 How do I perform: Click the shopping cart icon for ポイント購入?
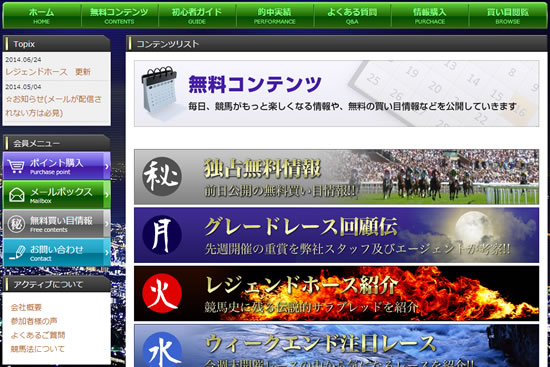click(x=16, y=166)
